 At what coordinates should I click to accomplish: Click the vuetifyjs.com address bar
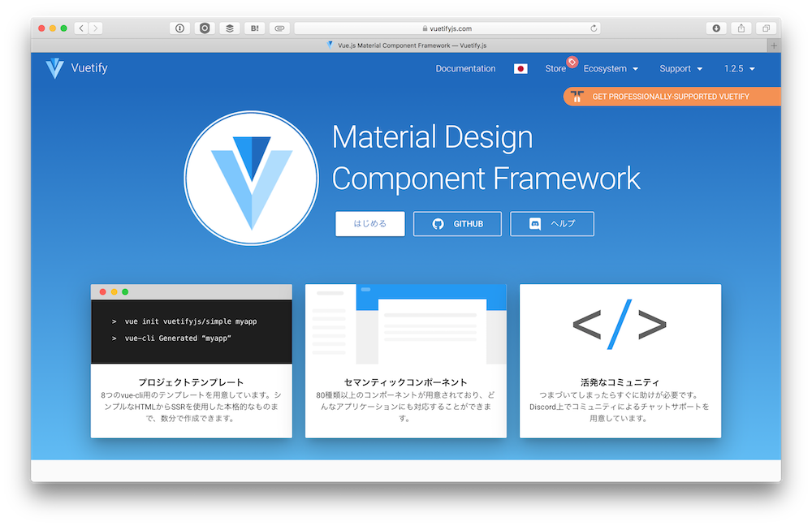coord(447,28)
